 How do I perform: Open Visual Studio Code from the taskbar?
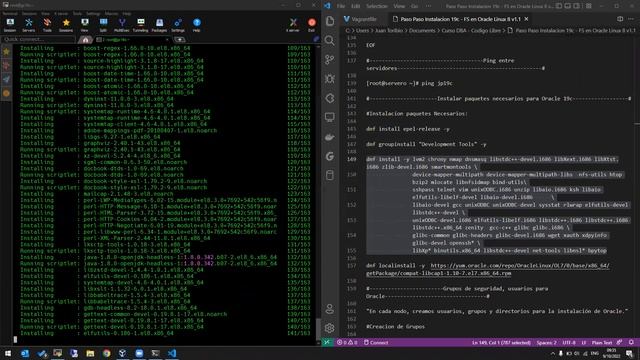172,353
